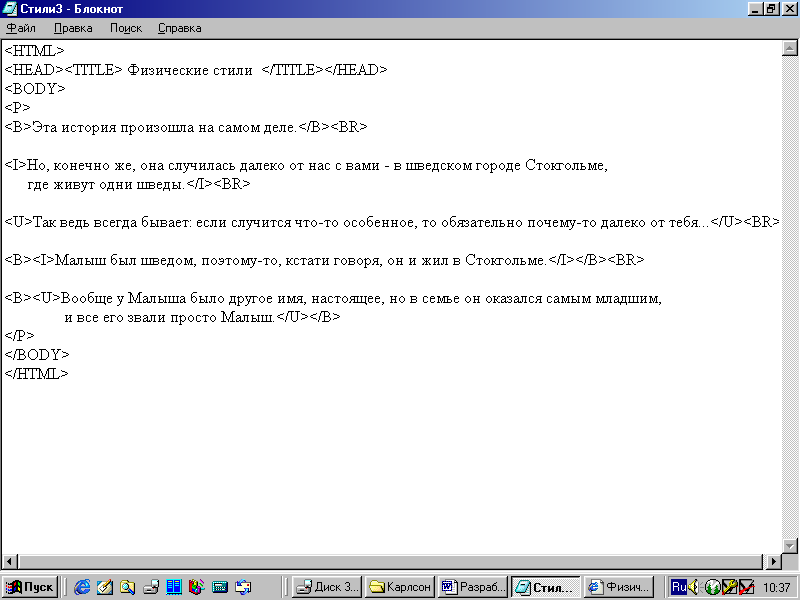This screenshot has width=800, height=600.
Task: Launch Internet Explorer from the quick launch
Action: (x=82, y=587)
